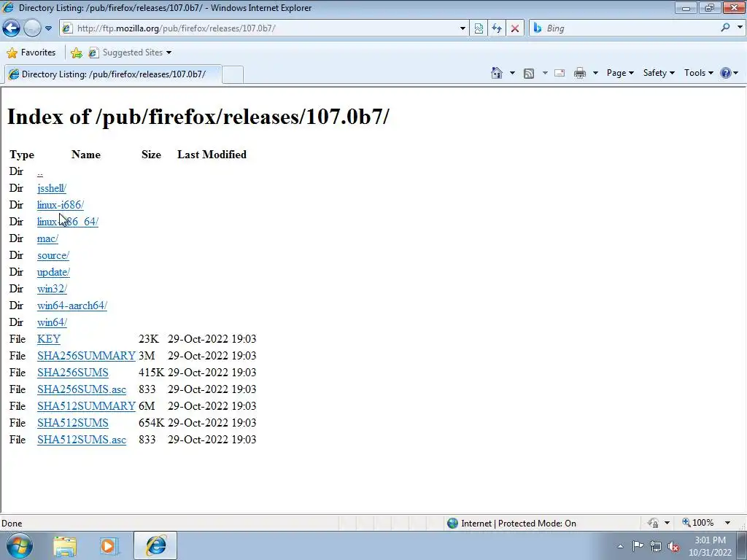Click the network tray icon
The image size is (747, 560).
[x=656, y=547]
